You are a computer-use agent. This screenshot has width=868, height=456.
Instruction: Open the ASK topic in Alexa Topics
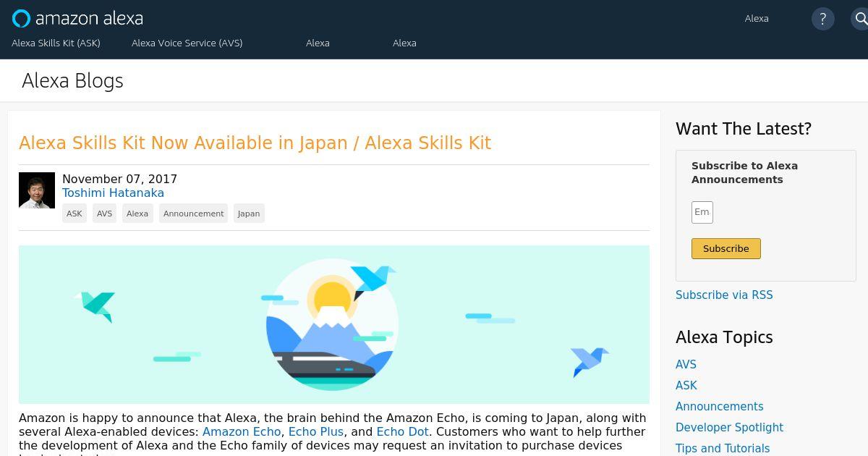click(686, 386)
